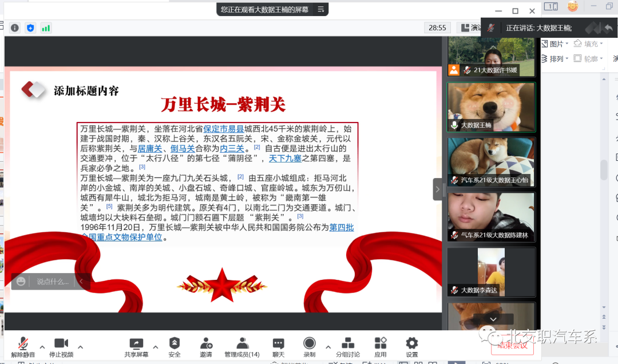618x364 pixels.
Task: Open the chat icon (聊天)
Action: tap(279, 344)
